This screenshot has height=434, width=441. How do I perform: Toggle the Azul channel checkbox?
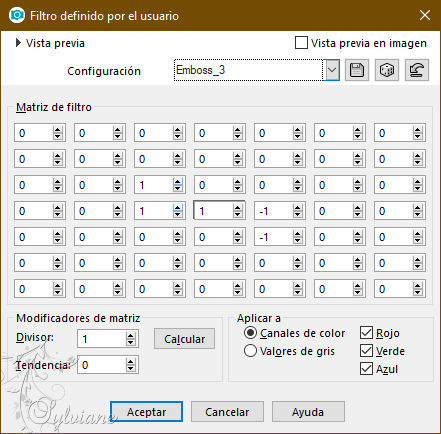[366, 369]
